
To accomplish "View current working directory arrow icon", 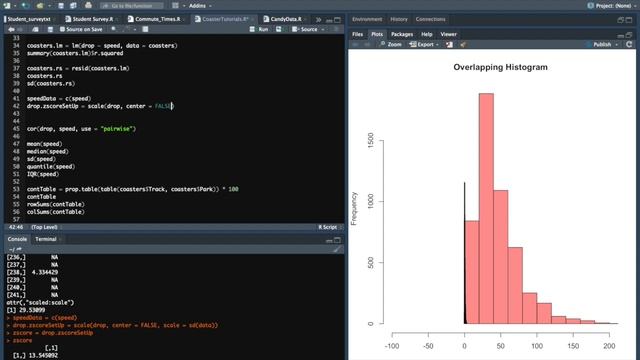I will pos(19,249).
